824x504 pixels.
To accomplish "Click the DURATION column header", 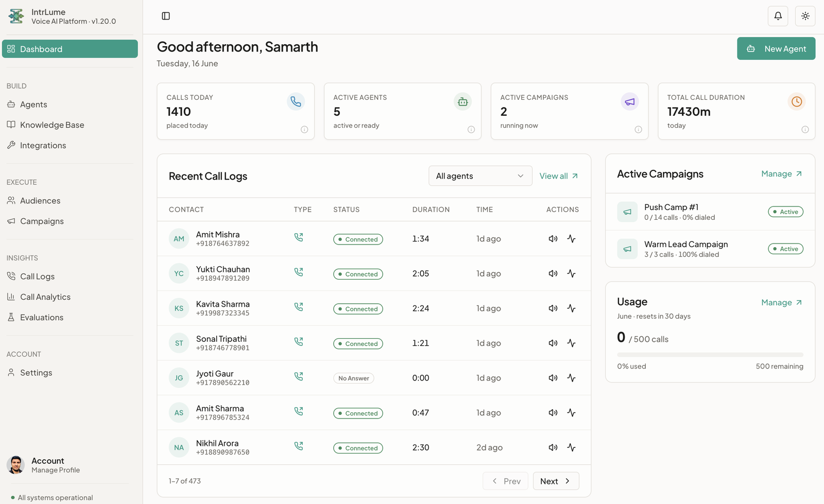I will point(431,210).
